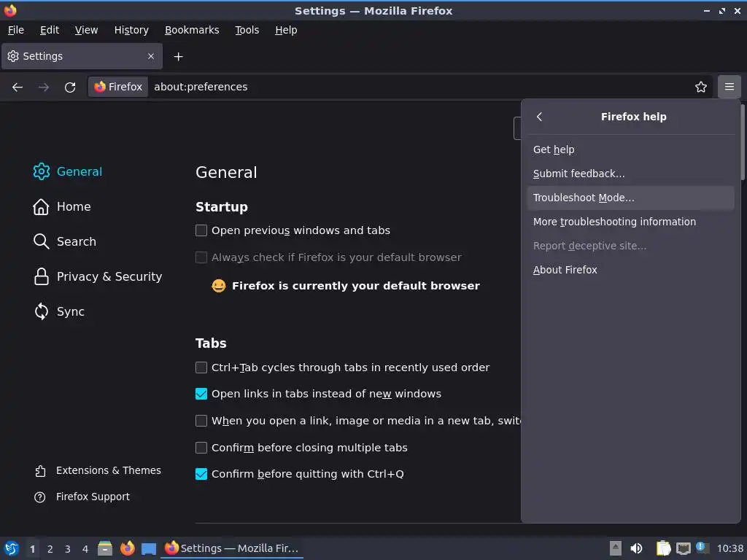The width and height of the screenshot is (747, 560).
Task: Open the Sync settings category
Action: [59, 311]
